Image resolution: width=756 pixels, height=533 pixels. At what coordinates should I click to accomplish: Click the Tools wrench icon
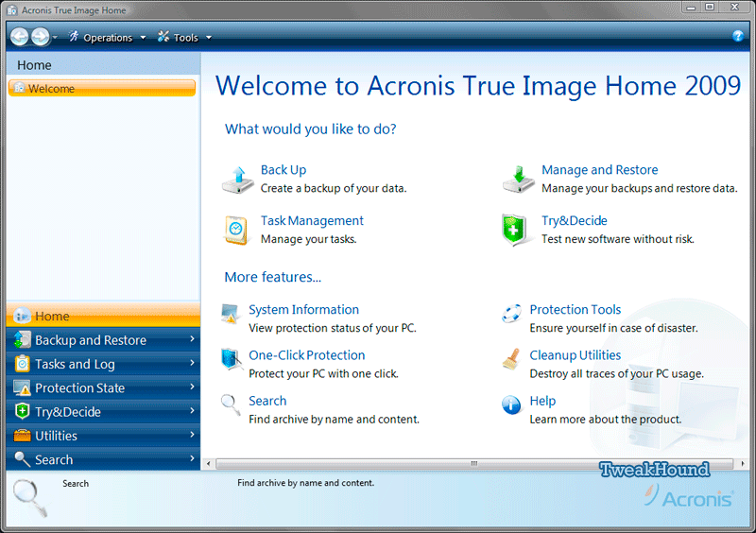(163, 36)
